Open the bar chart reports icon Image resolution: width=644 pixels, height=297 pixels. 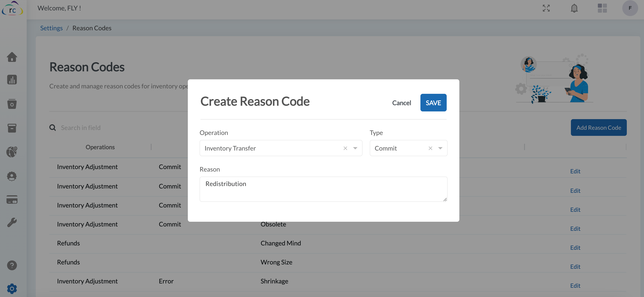pyautogui.click(x=12, y=80)
